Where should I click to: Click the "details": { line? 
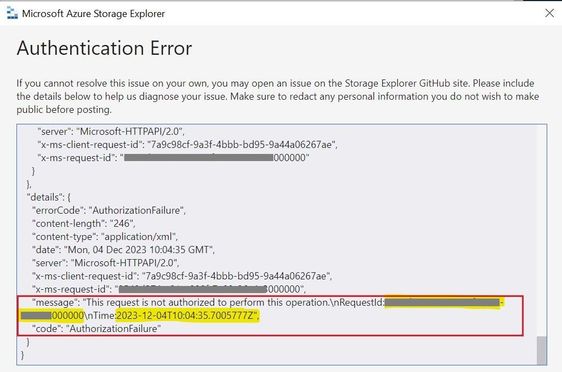pyautogui.click(x=49, y=197)
